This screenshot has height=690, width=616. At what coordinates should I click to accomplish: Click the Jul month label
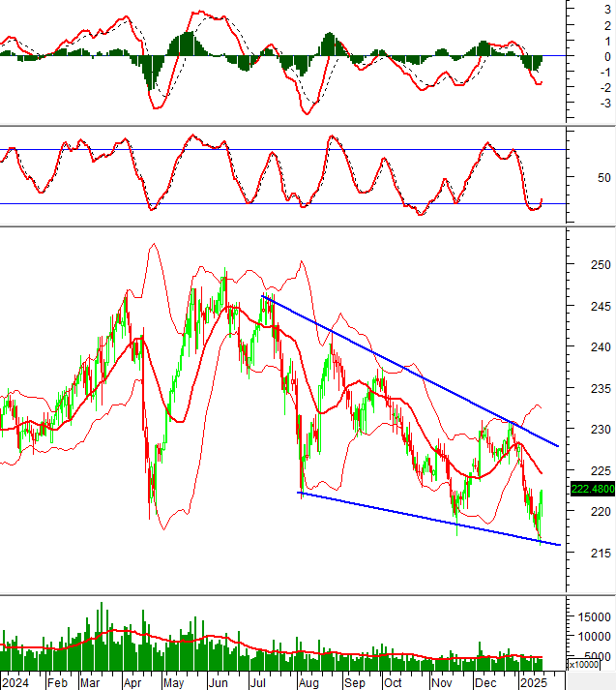[x=257, y=683]
